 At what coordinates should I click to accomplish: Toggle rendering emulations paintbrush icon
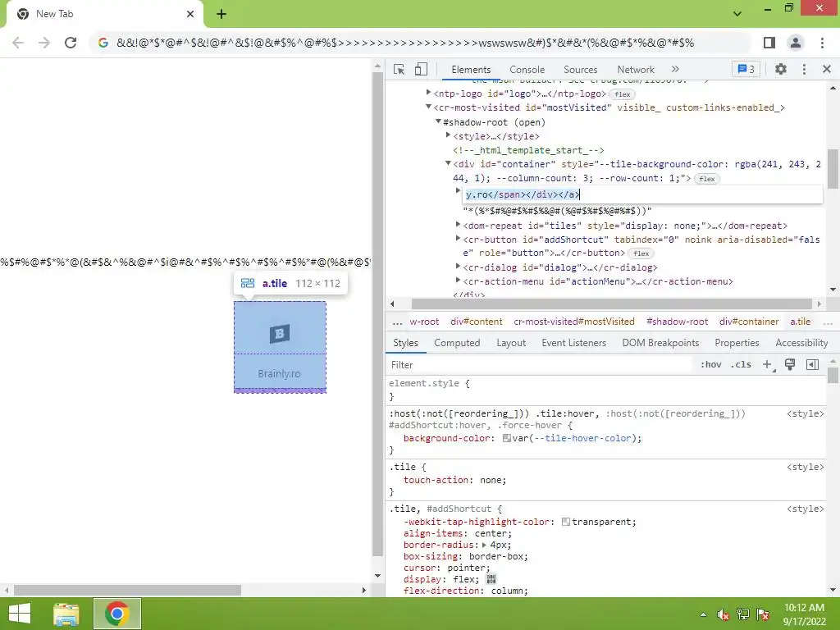coord(790,365)
